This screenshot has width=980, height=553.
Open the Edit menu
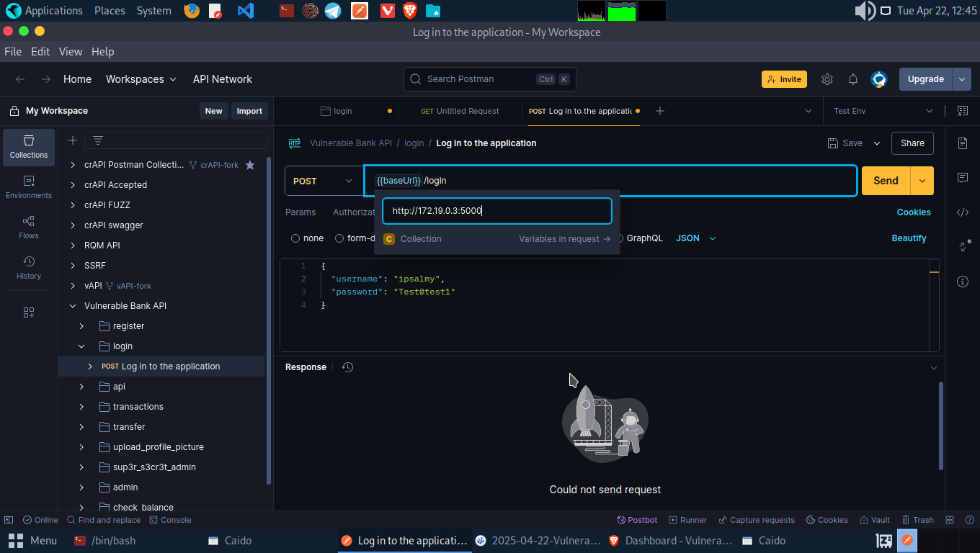[40, 52]
